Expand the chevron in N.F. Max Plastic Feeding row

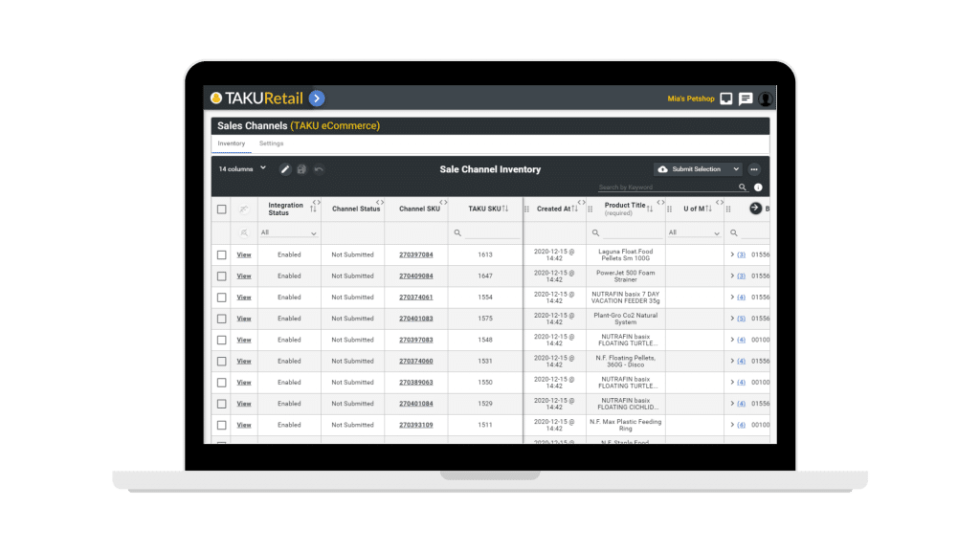(x=732, y=425)
